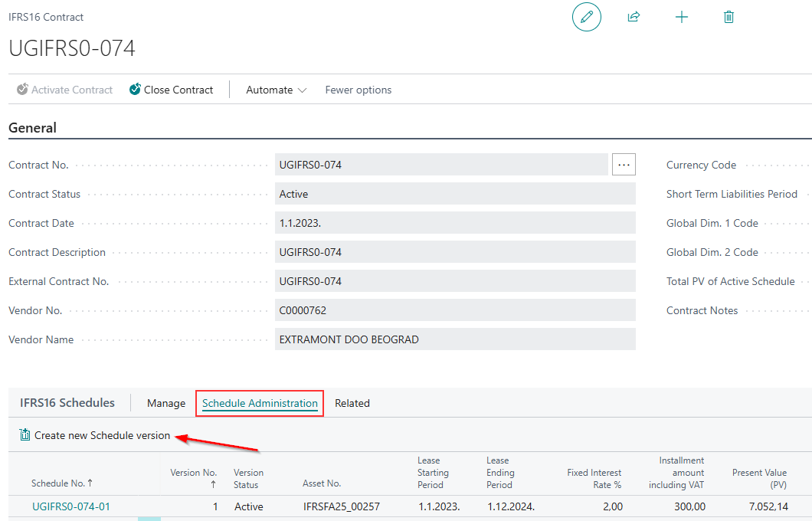Click the Close Contract icon
The width and height of the screenshot is (812, 521).
[x=135, y=89]
